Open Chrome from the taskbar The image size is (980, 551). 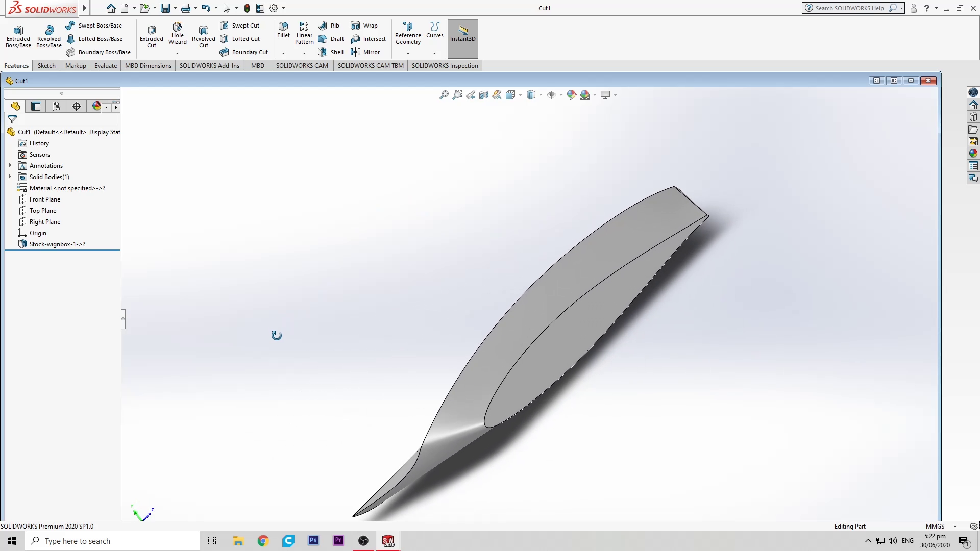tap(263, 541)
